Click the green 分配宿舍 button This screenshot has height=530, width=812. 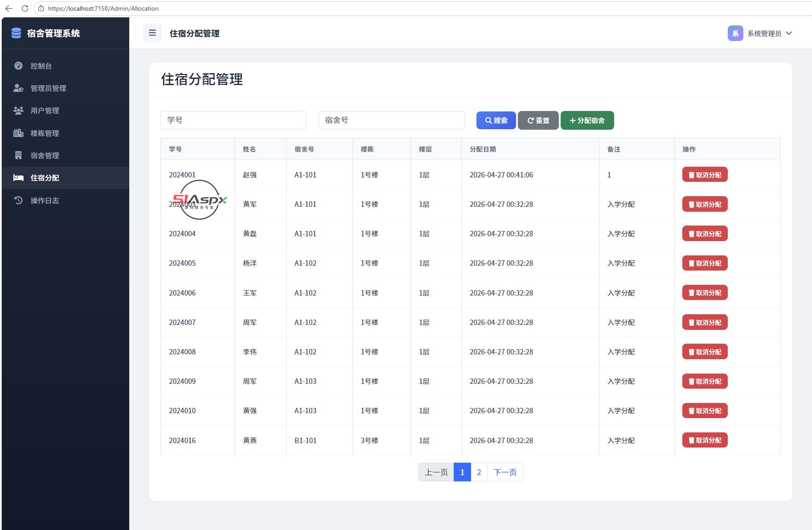[x=587, y=120]
